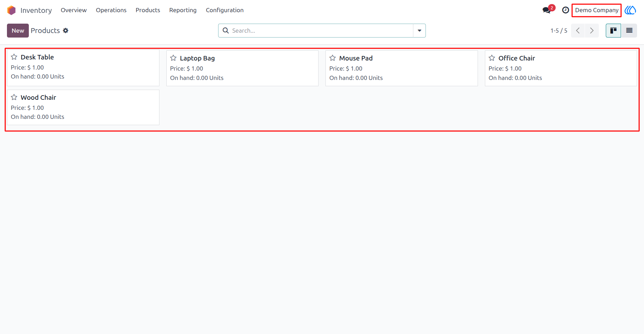The width and height of the screenshot is (644, 334).
Task: Switch to List view
Action: pos(629,31)
